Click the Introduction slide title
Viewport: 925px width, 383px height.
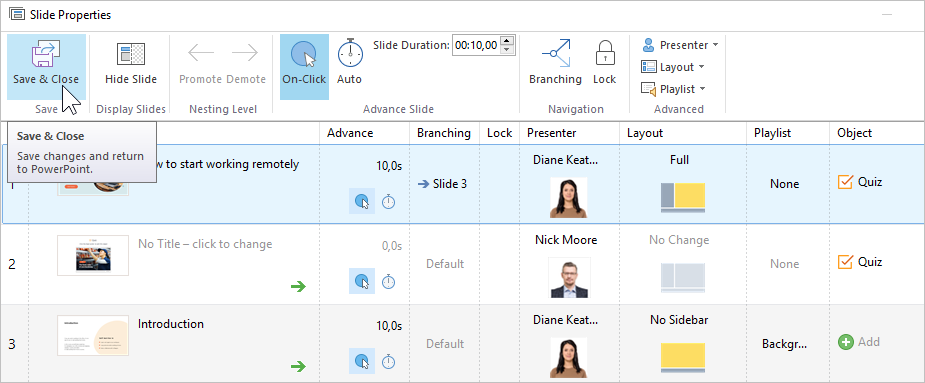[171, 324]
